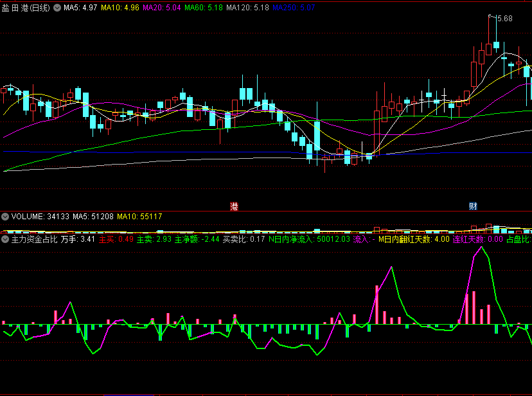Open the dropdown next to 盐田港(日线)
532x396 pixels.
[57, 8]
